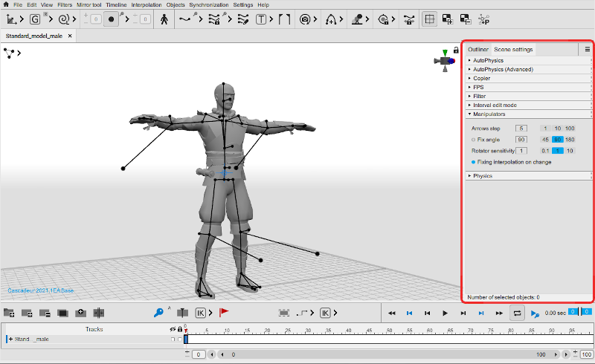
Task: Remove track with minus icon
Action: click(x=45, y=313)
